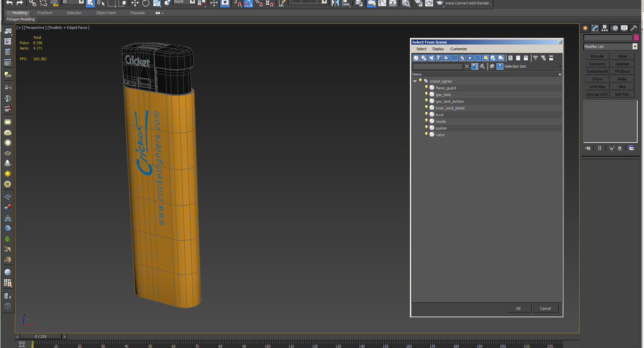Toggle Display Lights filter in Select From Scene
644x348 pixels.
point(432,58)
